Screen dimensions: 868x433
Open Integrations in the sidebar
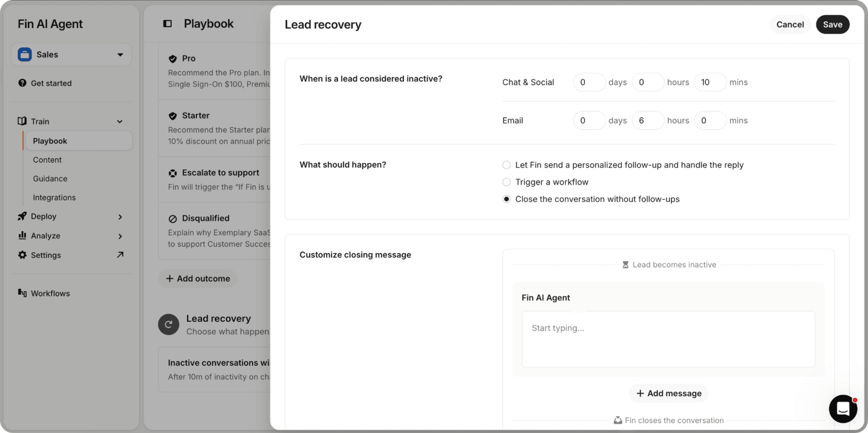pyautogui.click(x=54, y=197)
